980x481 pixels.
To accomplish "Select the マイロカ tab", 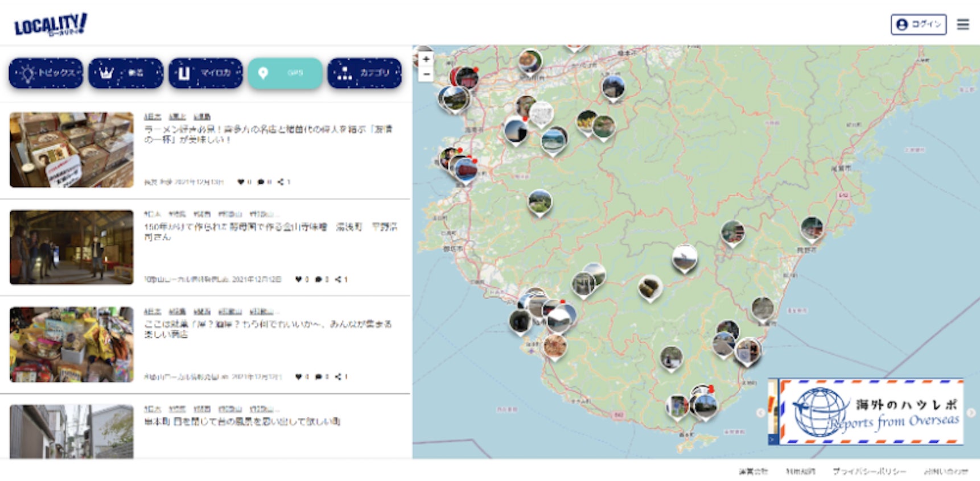I will click(x=205, y=73).
